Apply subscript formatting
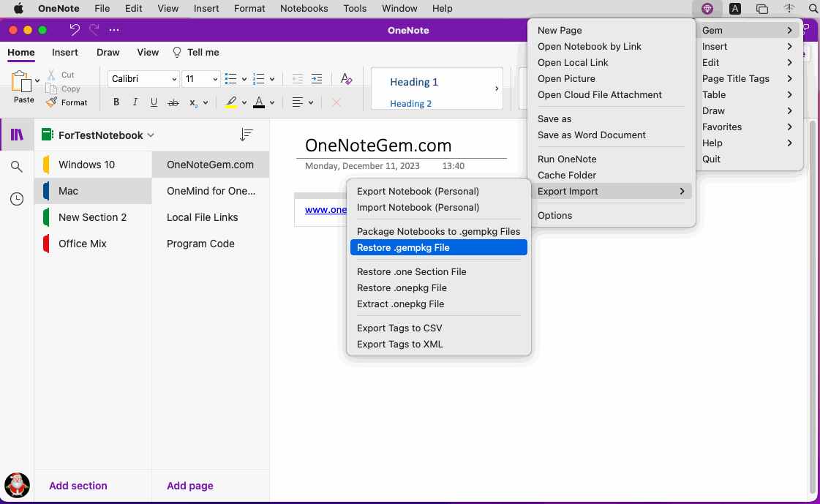Screen dimensions: 820x504 tap(194, 102)
